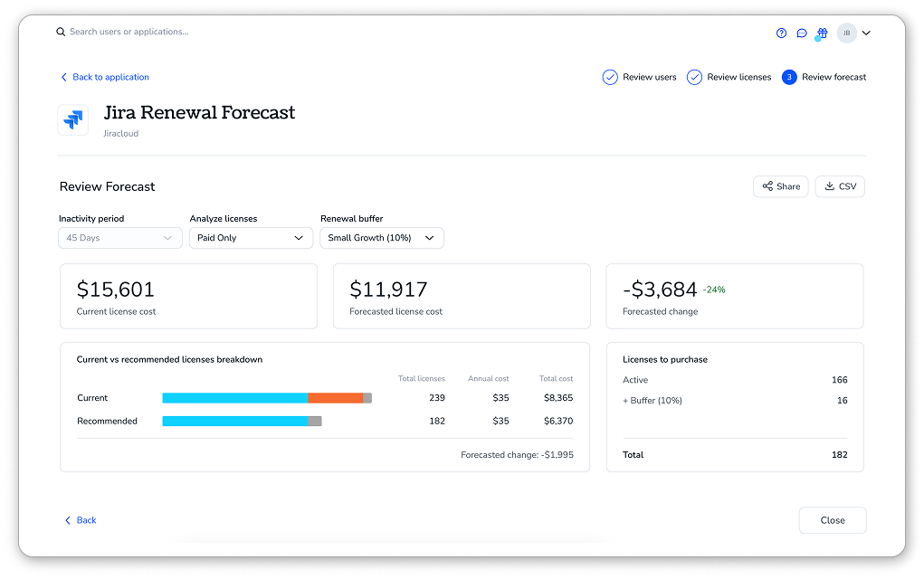Open the Renewal buffer dropdown
This screenshot has width=924, height=579.
click(381, 238)
